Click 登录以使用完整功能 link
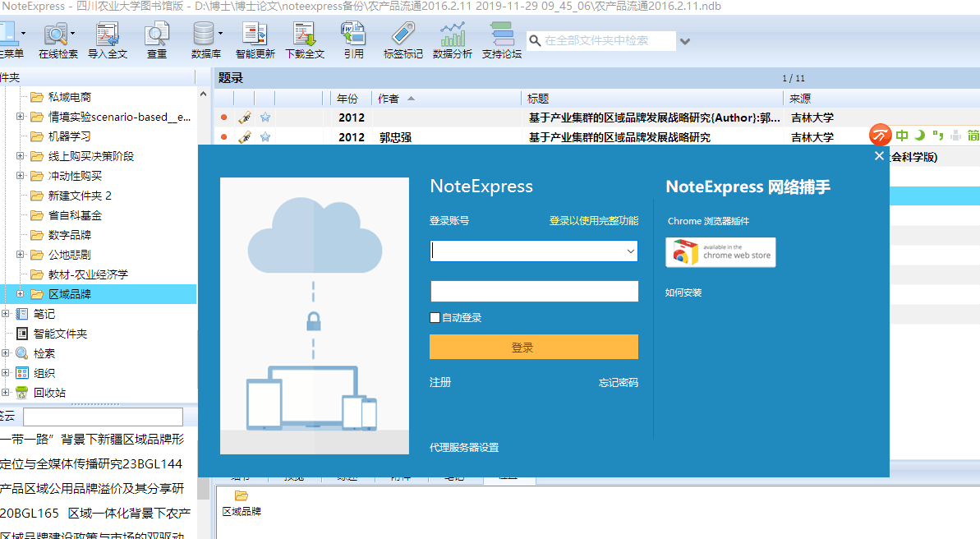This screenshot has height=539, width=980. (x=594, y=221)
